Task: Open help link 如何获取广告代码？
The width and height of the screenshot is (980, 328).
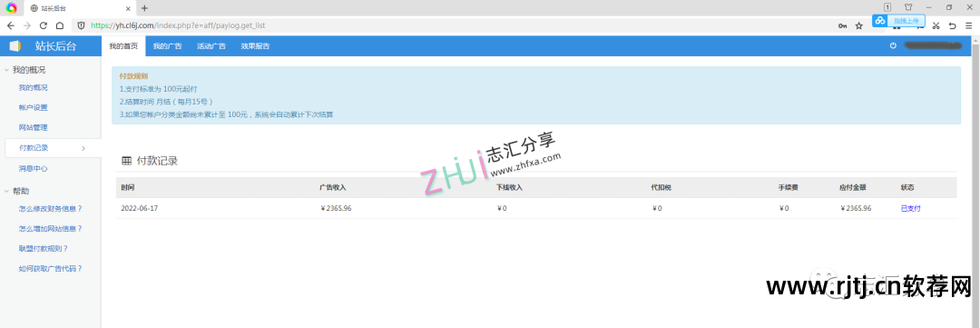Action: click(x=51, y=269)
